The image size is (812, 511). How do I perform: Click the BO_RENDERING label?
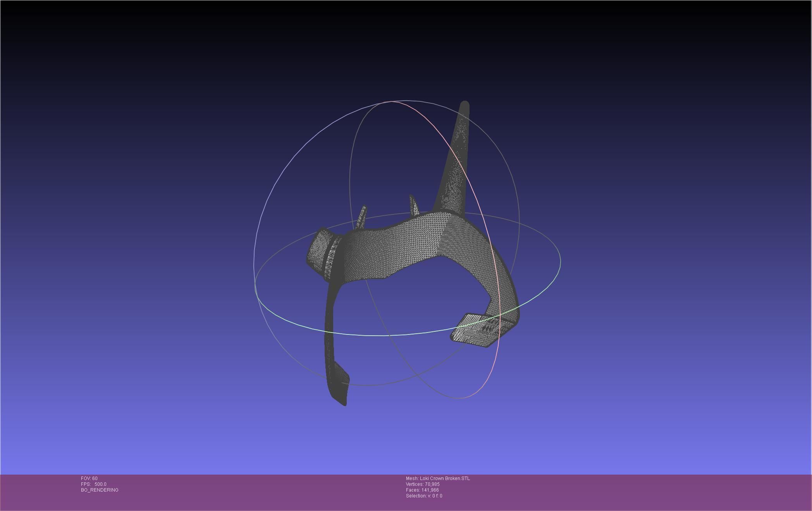coord(100,490)
